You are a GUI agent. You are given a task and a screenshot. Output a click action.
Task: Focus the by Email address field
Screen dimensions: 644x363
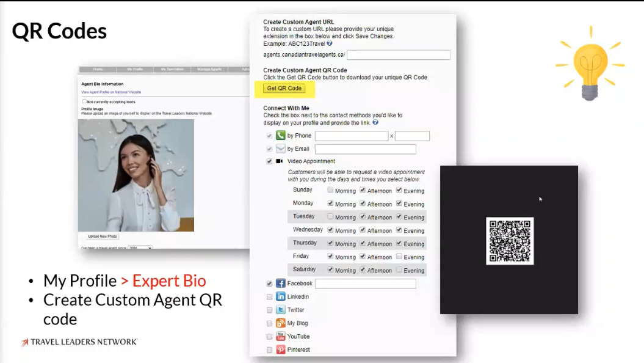365,149
